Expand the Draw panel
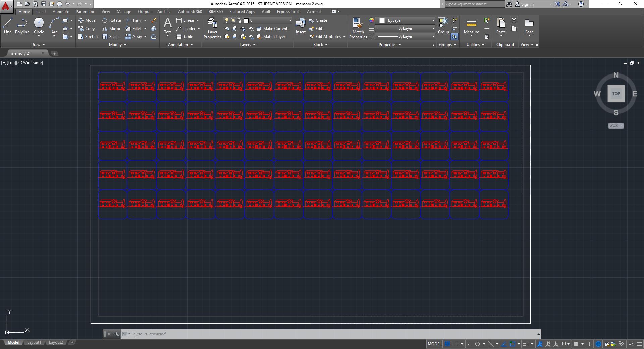The height and width of the screenshot is (349, 644). (x=38, y=45)
